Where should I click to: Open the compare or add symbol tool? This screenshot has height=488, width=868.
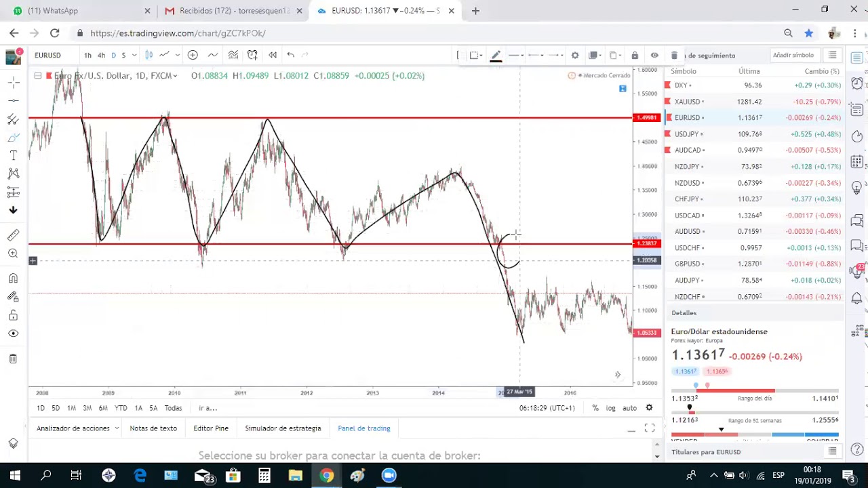coord(193,55)
